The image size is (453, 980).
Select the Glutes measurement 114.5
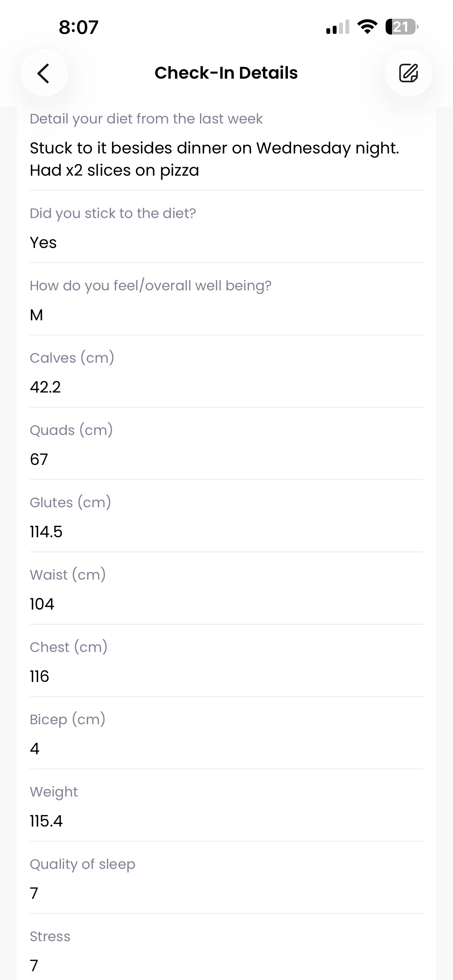(x=46, y=532)
